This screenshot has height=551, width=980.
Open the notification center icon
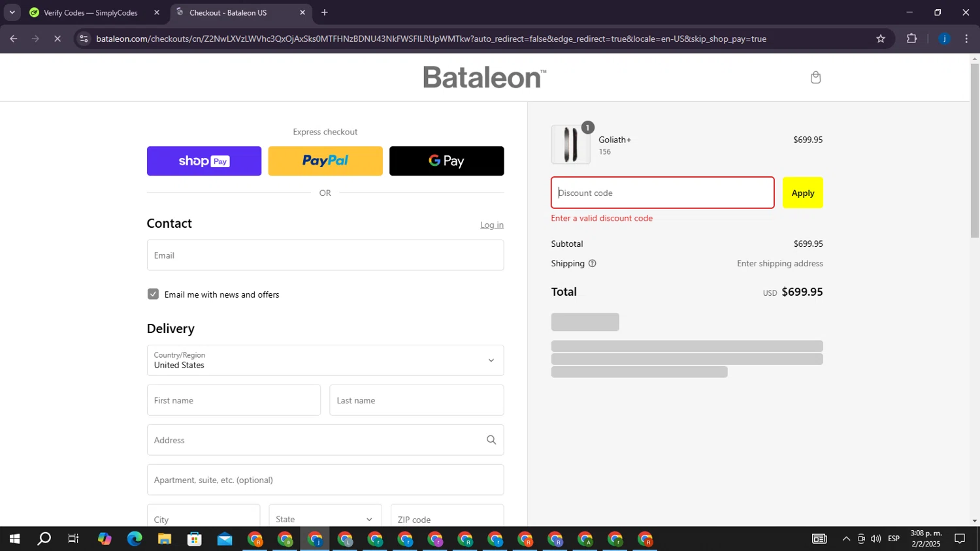click(x=960, y=539)
